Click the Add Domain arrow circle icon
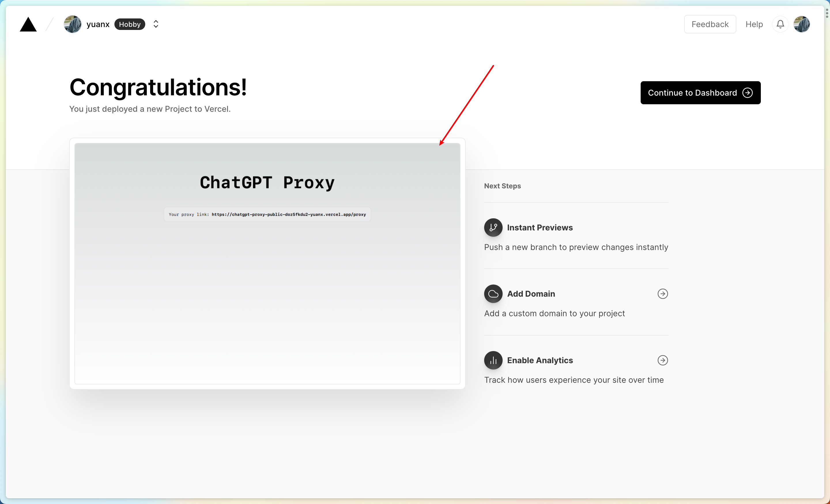The image size is (830, 504). tap(663, 293)
